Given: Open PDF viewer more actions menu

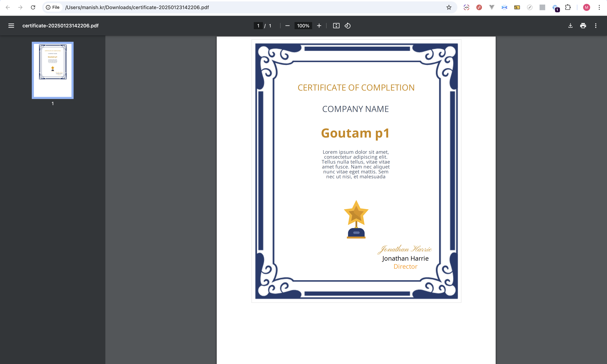Looking at the screenshot, I should pos(595,26).
